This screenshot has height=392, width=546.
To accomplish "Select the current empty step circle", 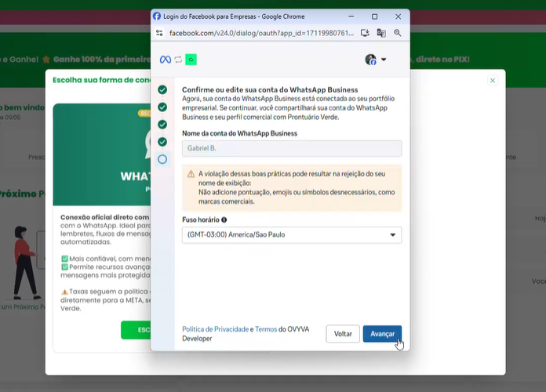I will [x=162, y=159].
